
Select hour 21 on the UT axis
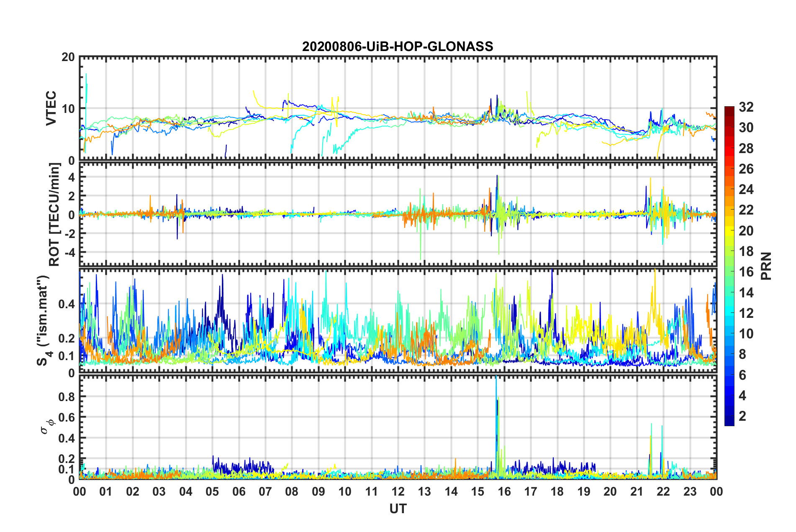(x=637, y=492)
